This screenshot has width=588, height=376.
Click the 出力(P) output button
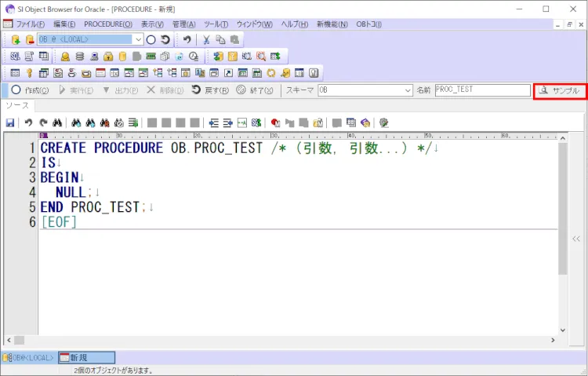tap(121, 90)
